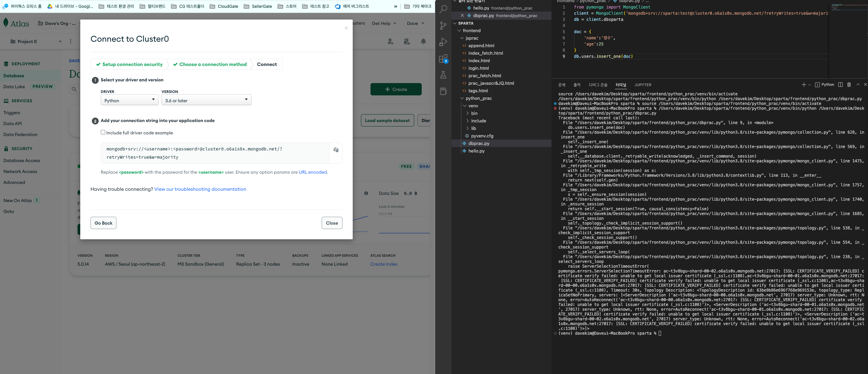This screenshot has width=868, height=374.
Task: Open the URL encoded link
Action: point(313,172)
